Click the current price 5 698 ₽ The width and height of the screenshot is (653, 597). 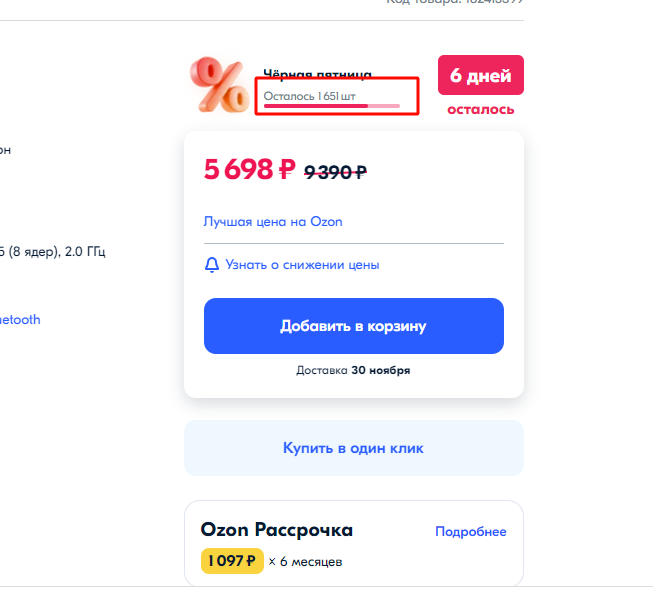pyautogui.click(x=249, y=170)
